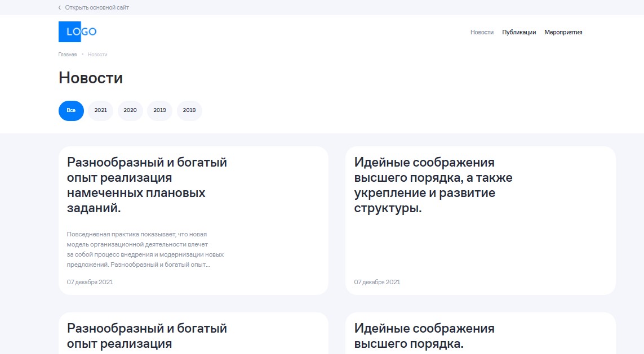644x354 pixels.
Task: Open the "Мероприятия" section in the navigation
Action: [563, 32]
